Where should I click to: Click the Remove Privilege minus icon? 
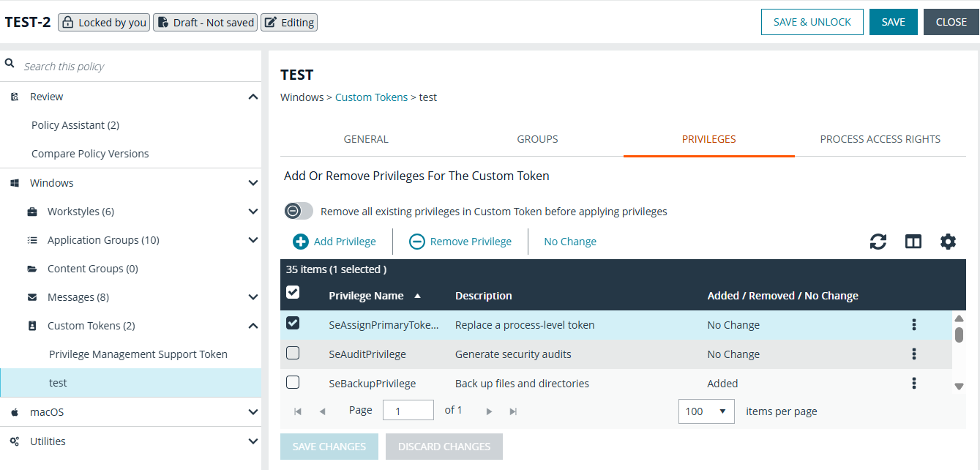(416, 242)
